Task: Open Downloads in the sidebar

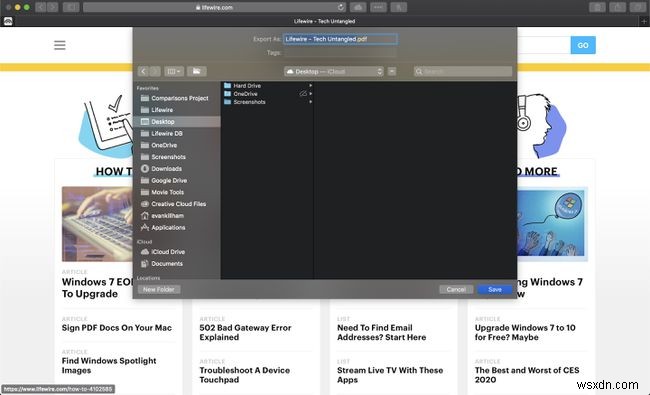Action: 177,169
